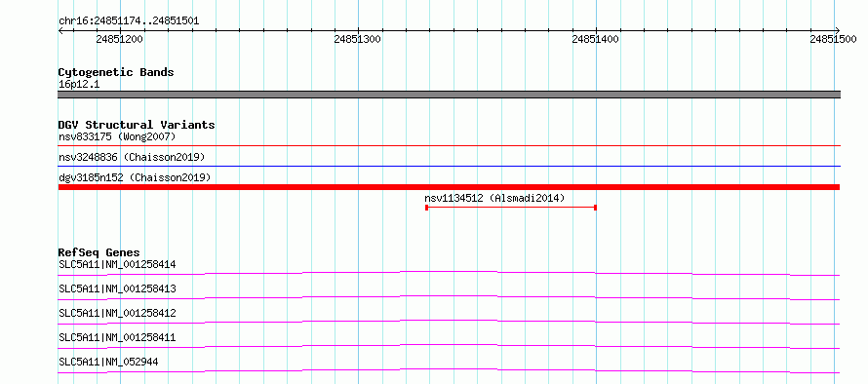Open variant nsv833175 (Wong2007) label
Screen dimensions: 868x384
click(117, 136)
